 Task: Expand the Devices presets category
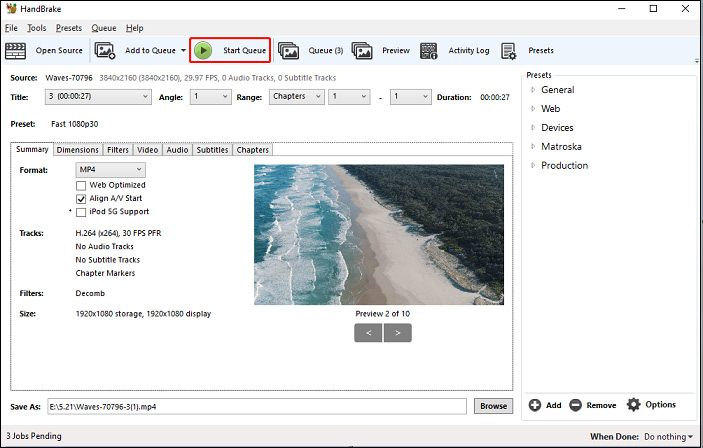(x=533, y=127)
